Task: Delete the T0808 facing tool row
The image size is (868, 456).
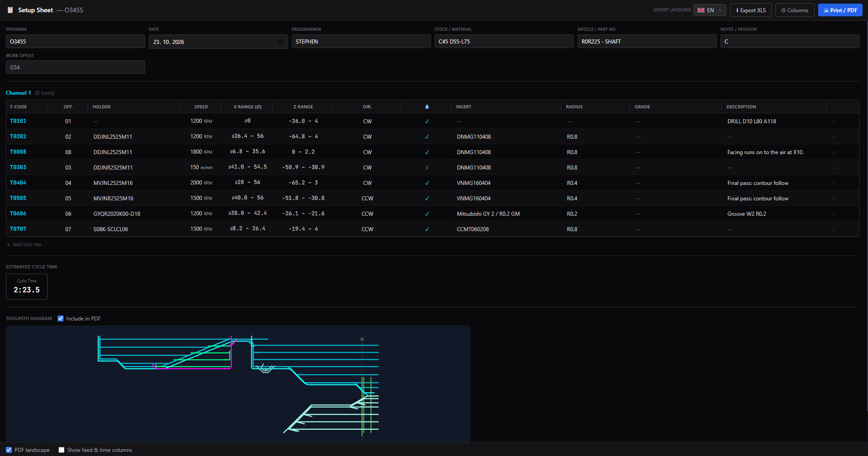Action: 834,152
